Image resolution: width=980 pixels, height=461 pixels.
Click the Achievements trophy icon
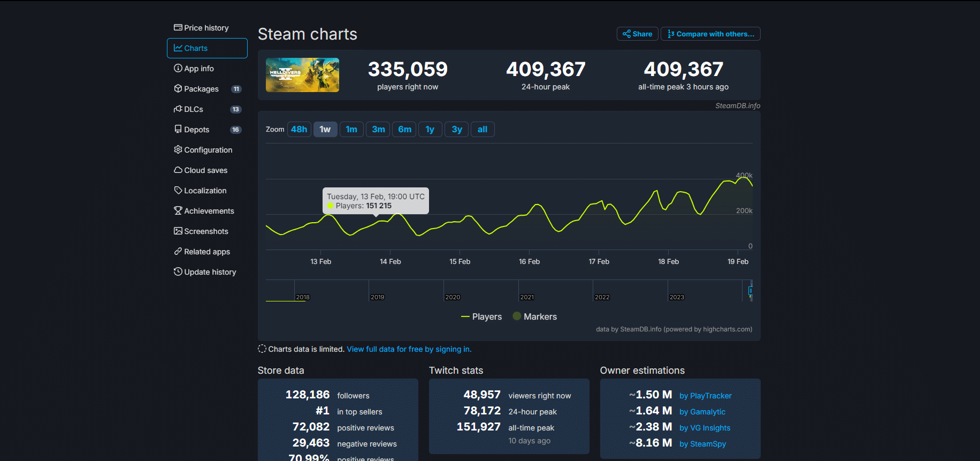coord(178,210)
